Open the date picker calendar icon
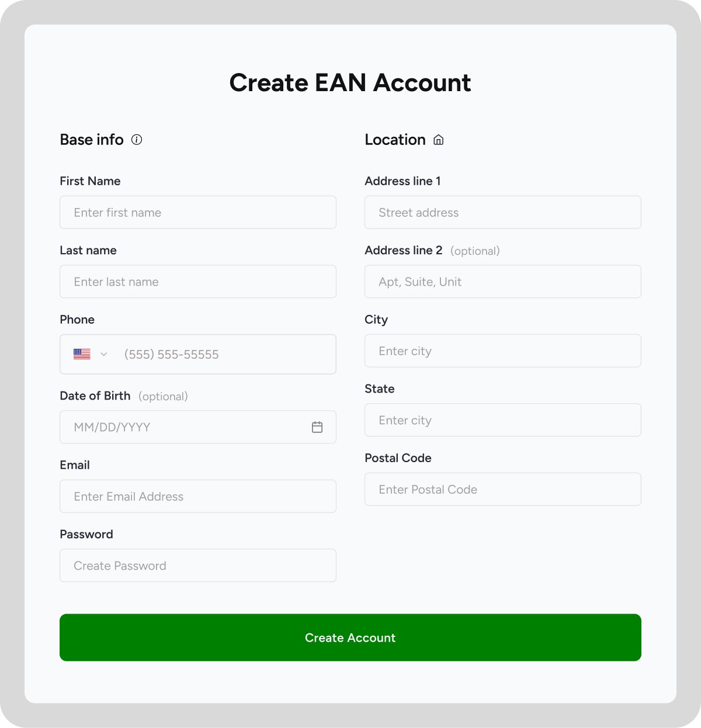The width and height of the screenshot is (701, 728). point(317,427)
